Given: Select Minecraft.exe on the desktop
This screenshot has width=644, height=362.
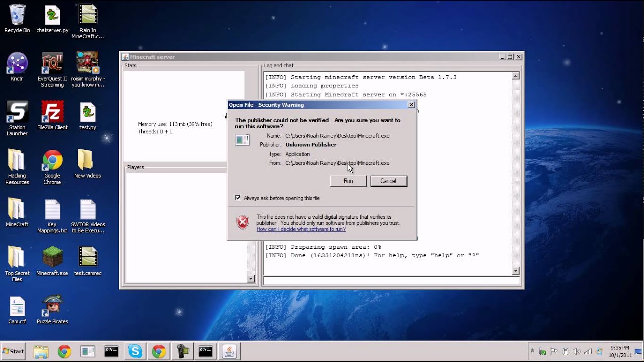Looking at the screenshot, I should [52, 261].
